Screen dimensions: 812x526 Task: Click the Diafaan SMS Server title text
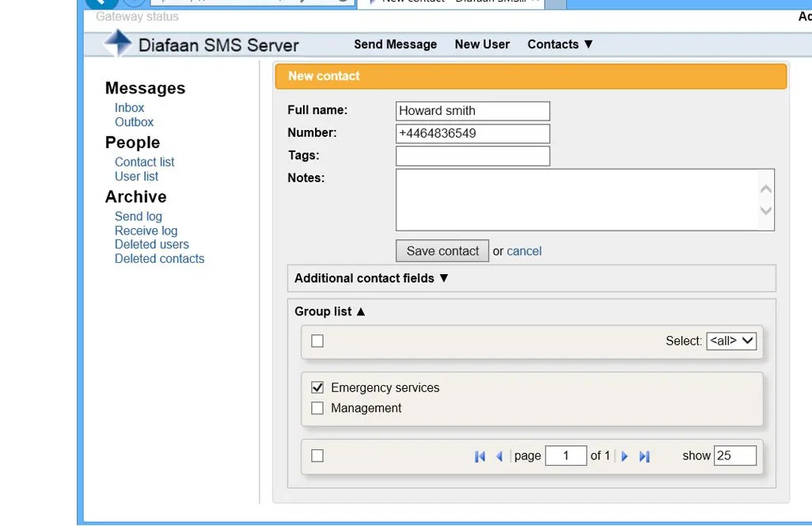(x=218, y=46)
